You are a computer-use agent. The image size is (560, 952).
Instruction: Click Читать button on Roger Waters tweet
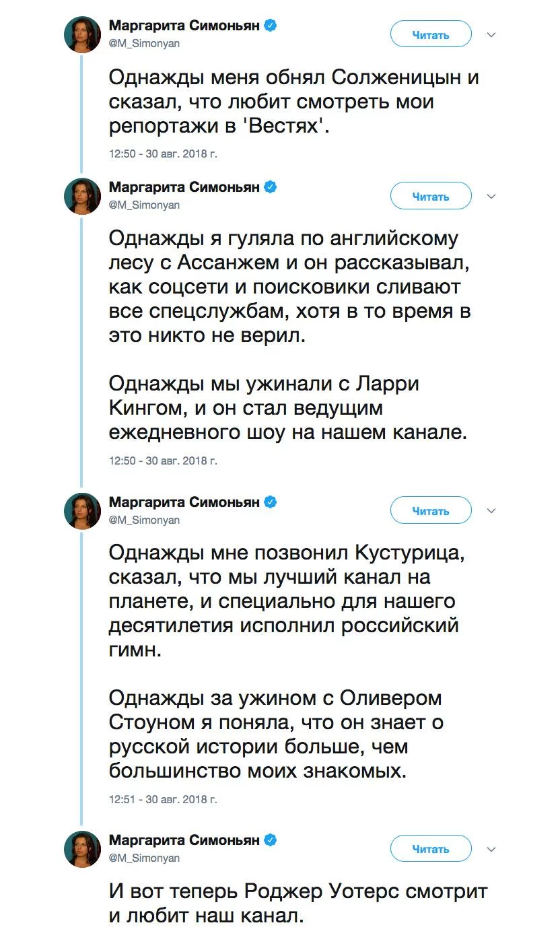[431, 848]
